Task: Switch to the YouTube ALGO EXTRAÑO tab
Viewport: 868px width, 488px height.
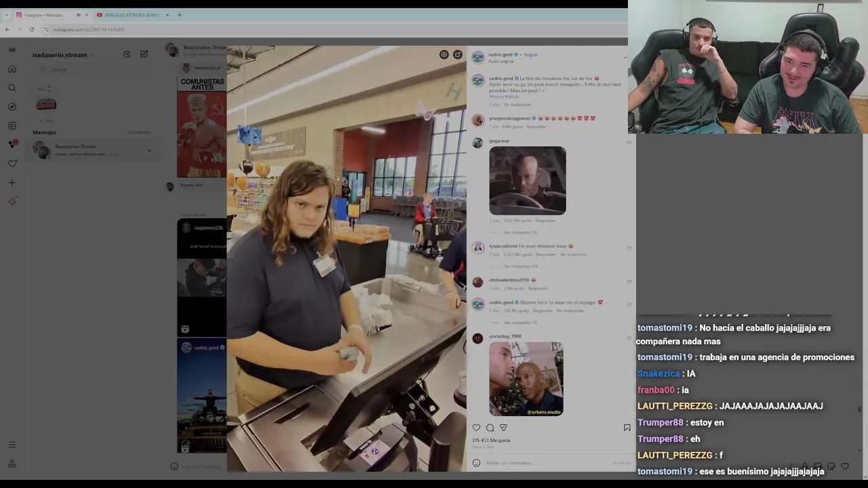Action: tap(132, 15)
